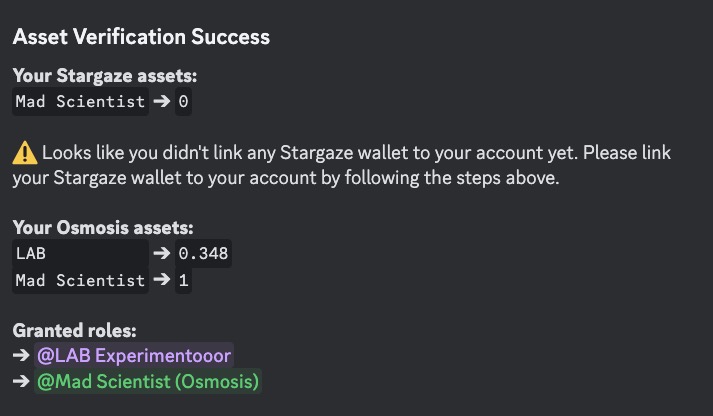
Task: Click the warning text about linking Stargaze wallet
Action: tap(350, 154)
